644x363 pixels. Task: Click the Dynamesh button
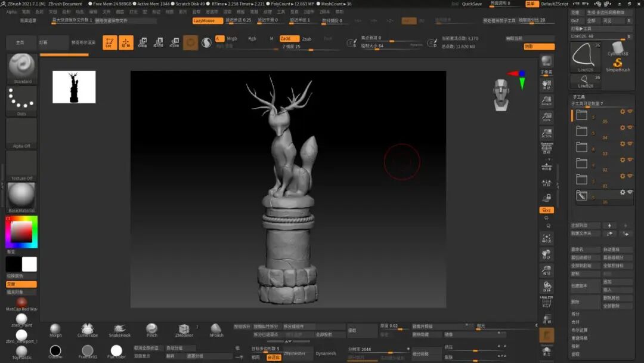326,353
